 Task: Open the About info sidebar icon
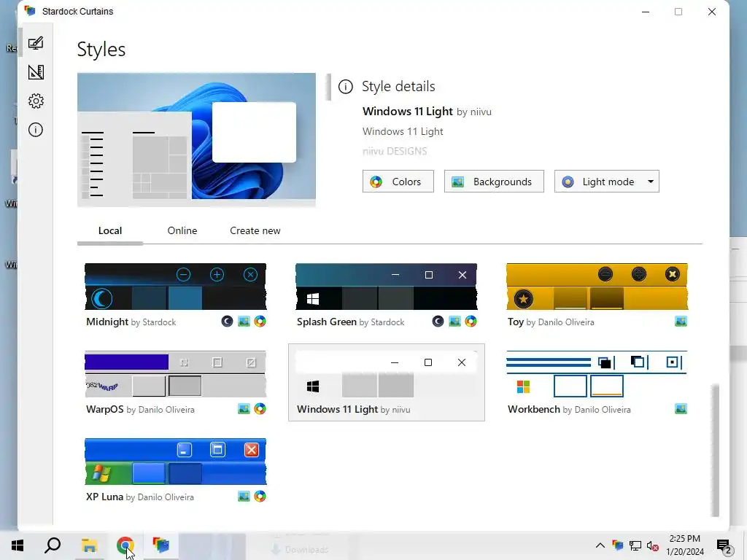[x=36, y=130]
